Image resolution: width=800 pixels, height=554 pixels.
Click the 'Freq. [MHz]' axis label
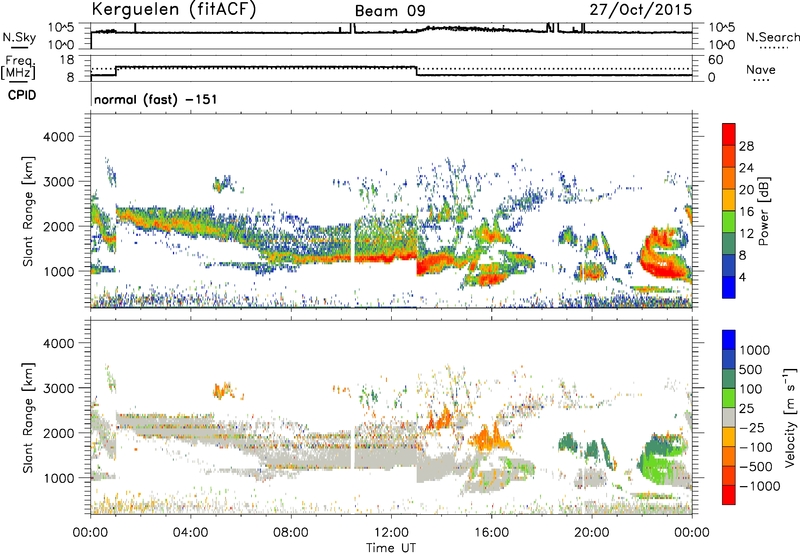18,68
